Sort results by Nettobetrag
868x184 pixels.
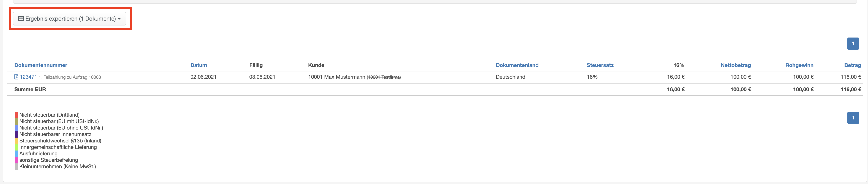tap(736, 65)
